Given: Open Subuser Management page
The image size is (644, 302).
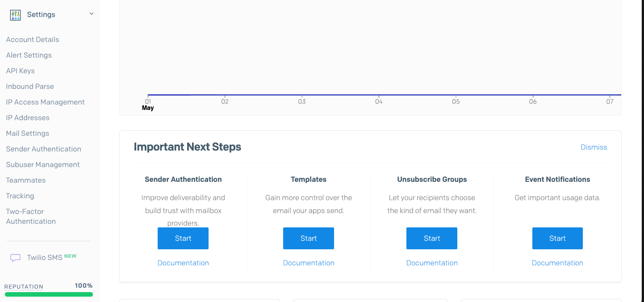Looking at the screenshot, I should pos(43,164).
